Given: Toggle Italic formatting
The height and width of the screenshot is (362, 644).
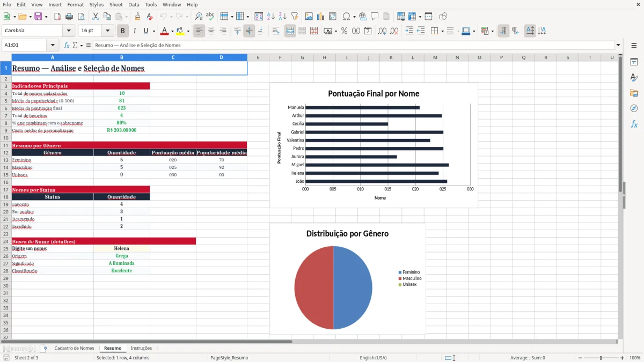Looking at the screenshot, I should point(135,31).
